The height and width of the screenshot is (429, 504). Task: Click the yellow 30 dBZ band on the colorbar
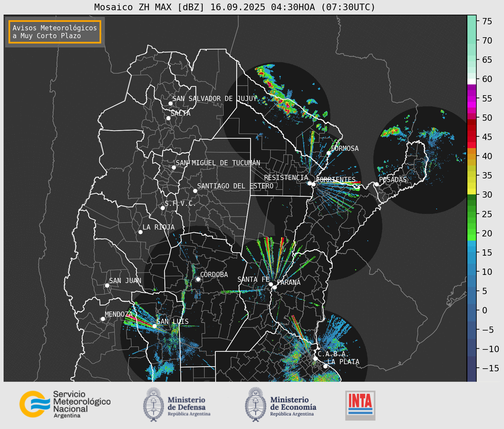tap(472, 191)
